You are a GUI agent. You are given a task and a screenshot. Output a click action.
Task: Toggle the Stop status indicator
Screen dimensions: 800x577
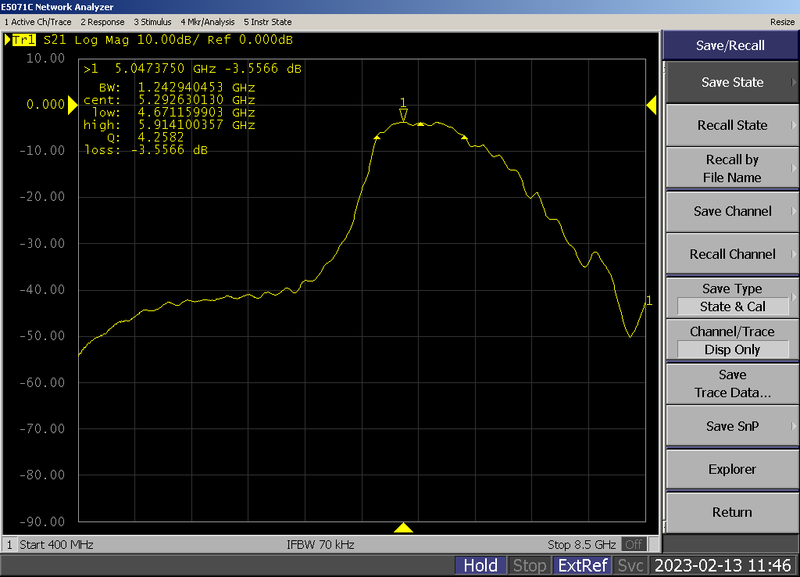(529, 565)
